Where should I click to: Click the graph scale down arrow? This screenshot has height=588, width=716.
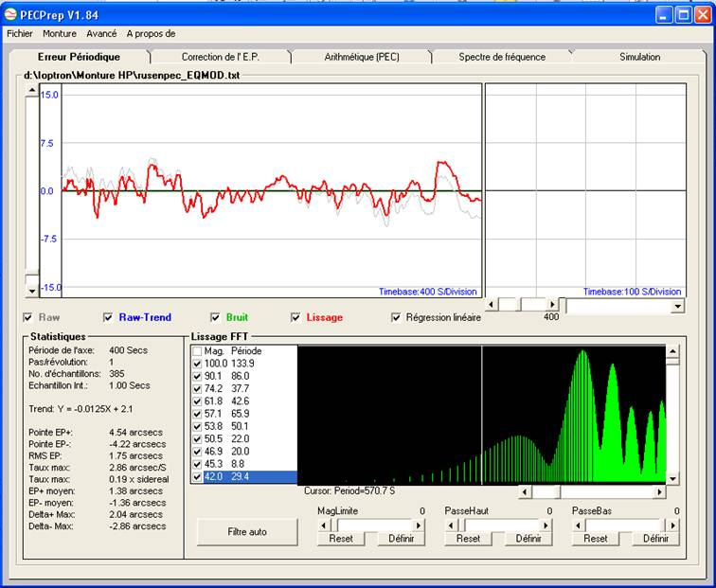click(x=31, y=290)
